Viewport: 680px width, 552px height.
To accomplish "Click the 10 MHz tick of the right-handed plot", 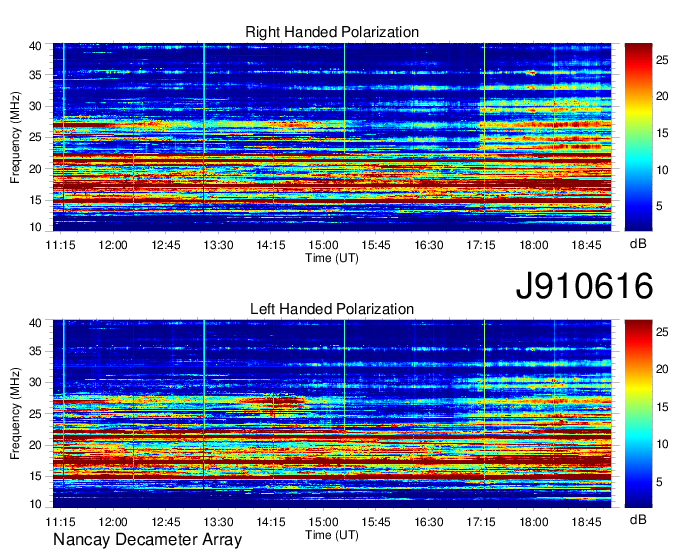I will pyautogui.click(x=35, y=227).
